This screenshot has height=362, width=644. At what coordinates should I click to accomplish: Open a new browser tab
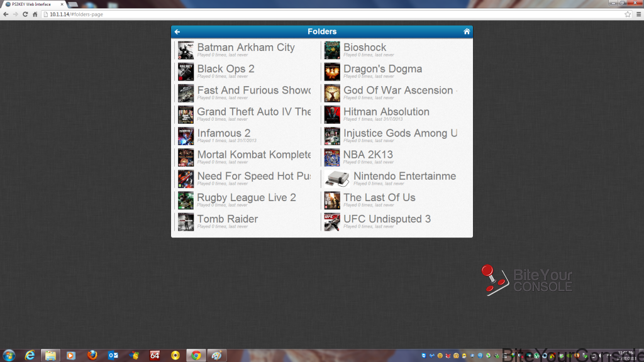click(73, 4)
